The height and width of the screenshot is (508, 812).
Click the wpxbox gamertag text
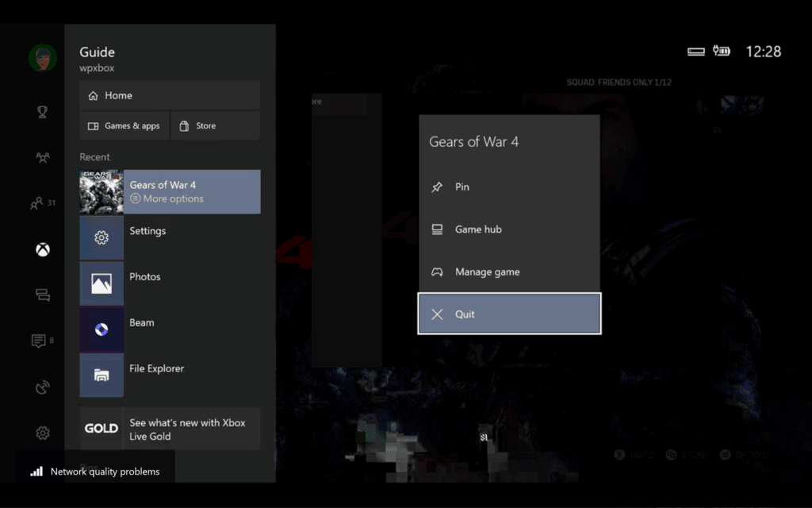(97, 68)
